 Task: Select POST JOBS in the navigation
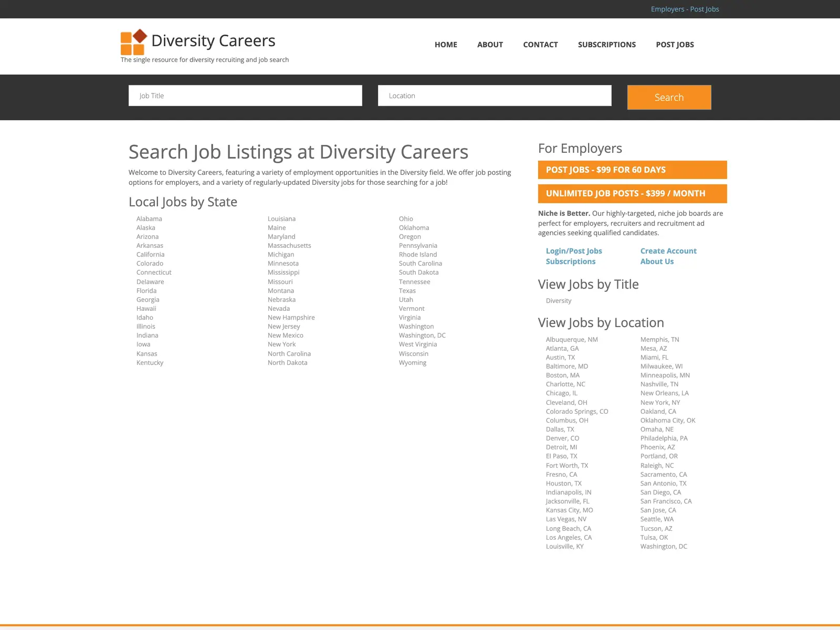pos(675,45)
